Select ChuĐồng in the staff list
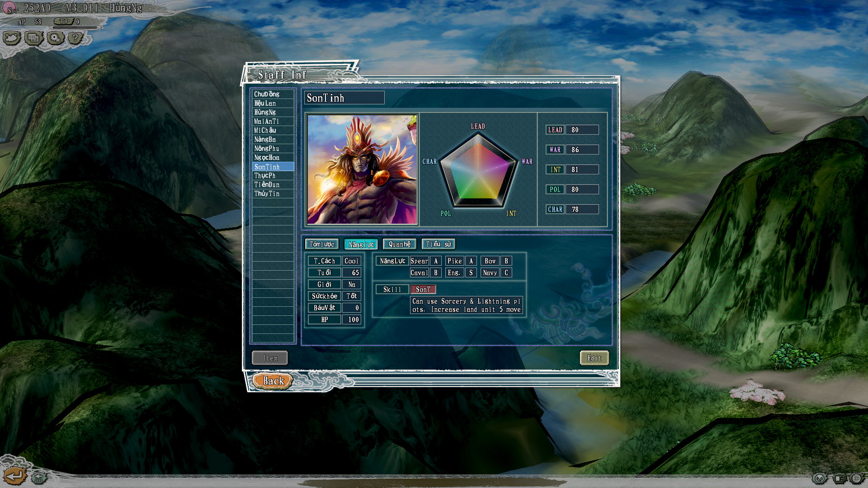 273,94
